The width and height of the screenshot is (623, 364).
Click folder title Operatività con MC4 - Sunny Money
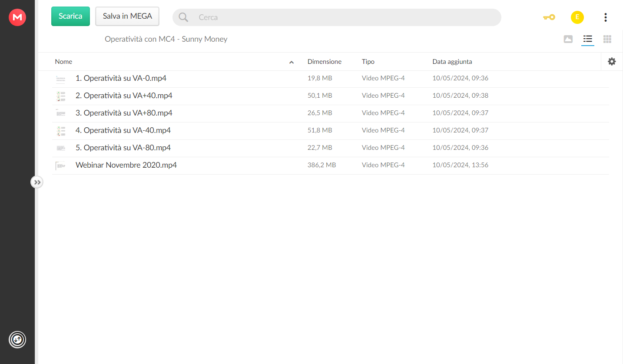(166, 39)
